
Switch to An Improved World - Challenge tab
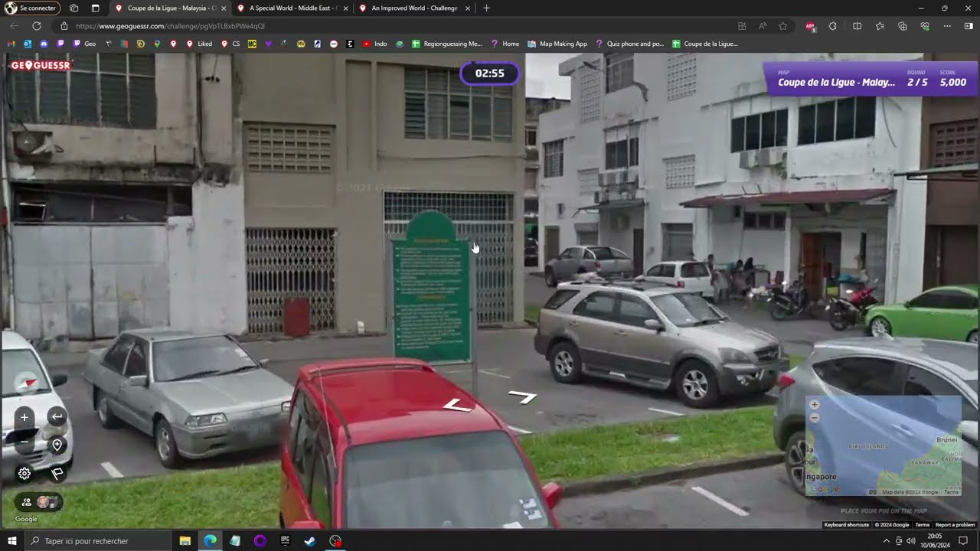click(x=413, y=8)
